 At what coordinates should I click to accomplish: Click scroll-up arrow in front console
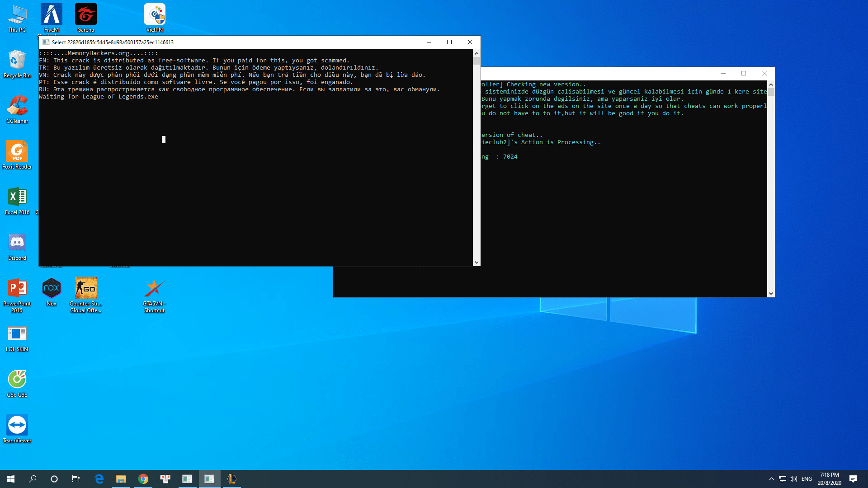point(476,53)
